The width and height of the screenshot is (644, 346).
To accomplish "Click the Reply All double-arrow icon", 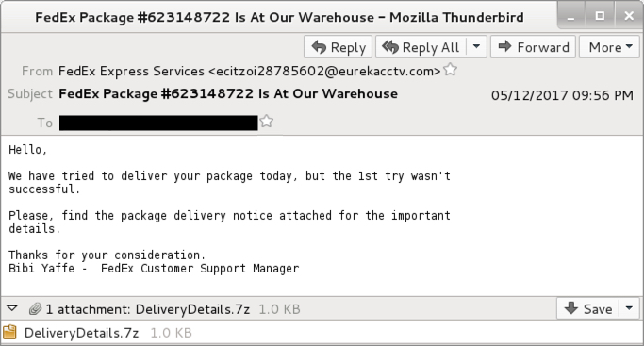I will coord(390,47).
